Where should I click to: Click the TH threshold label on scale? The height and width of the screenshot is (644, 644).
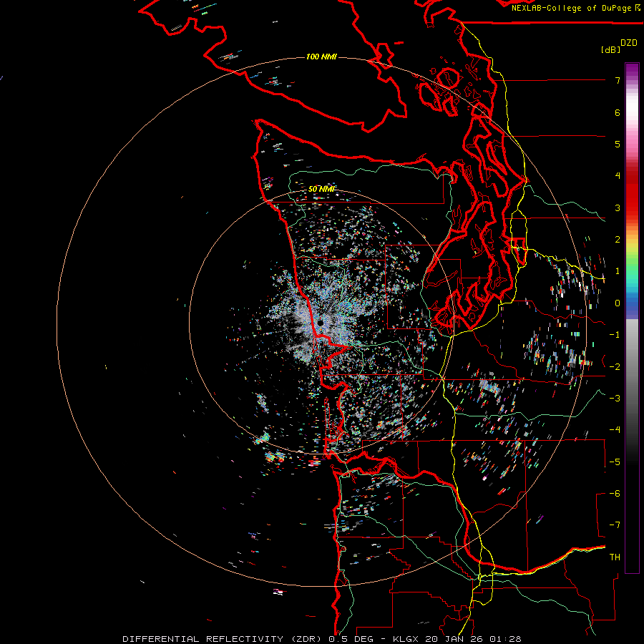click(x=615, y=557)
